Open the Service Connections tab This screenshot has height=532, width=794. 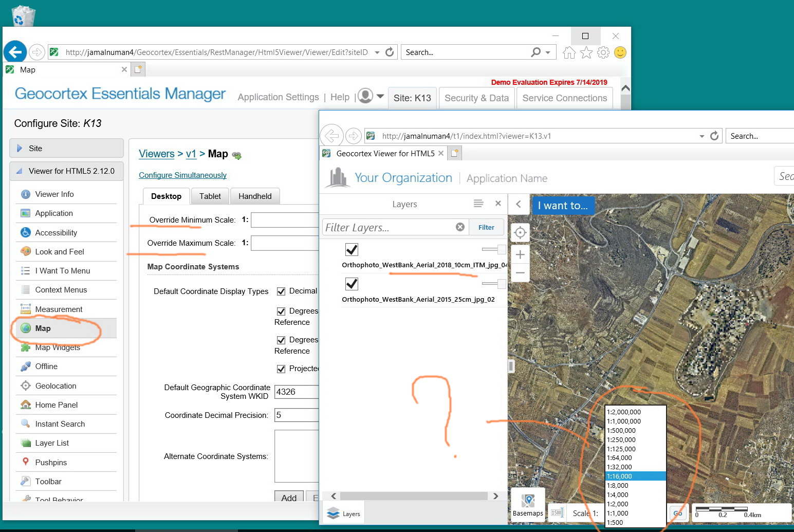pyautogui.click(x=565, y=98)
